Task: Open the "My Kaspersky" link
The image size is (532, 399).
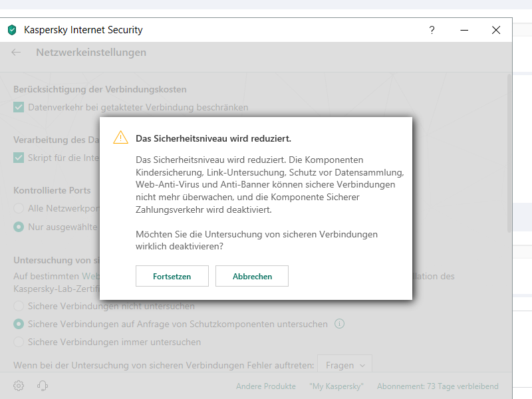Action: 336,386
